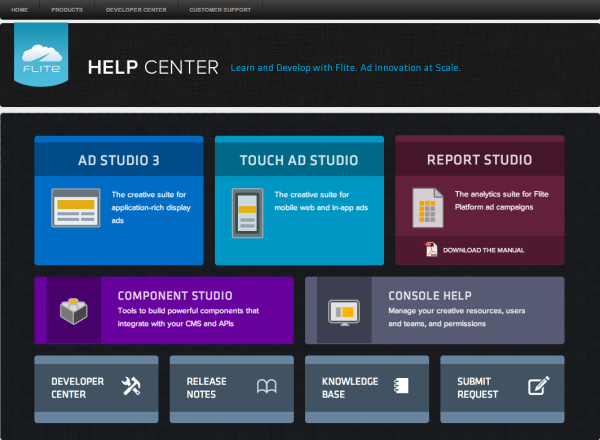Click the Download the Manual link

(483, 250)
